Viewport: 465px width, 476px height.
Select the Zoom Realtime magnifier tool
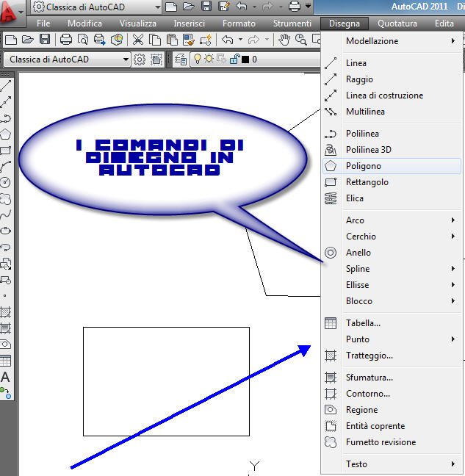click(300, 40)
